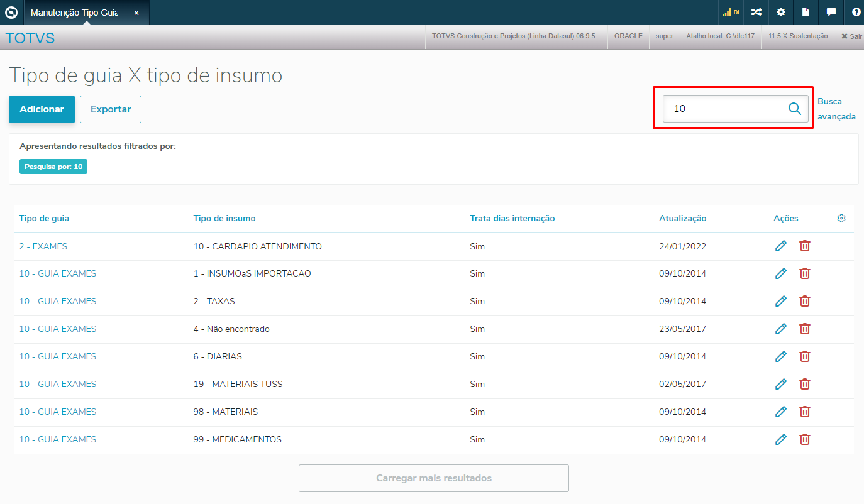This screenshot has width=864, height=504.
Task: Sort by Trata dias internação column header
Action: pyautogui.click(x=512, y=219)
